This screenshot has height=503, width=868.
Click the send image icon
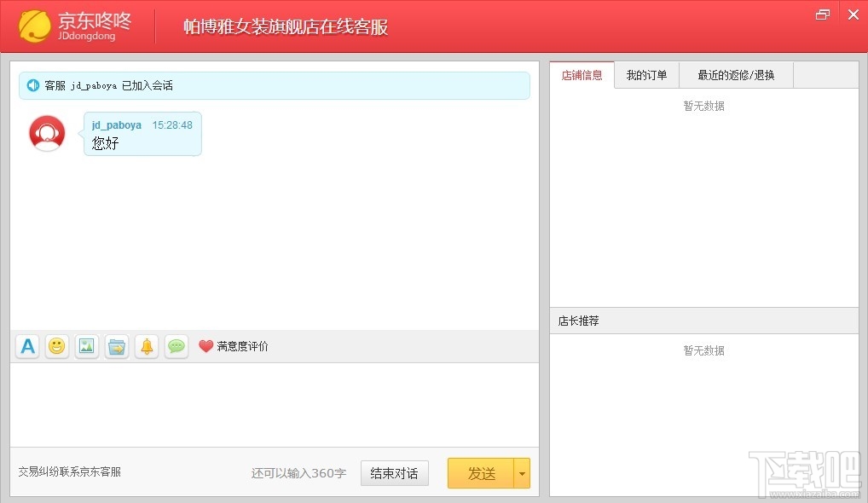pyautogui.click(x=87, y=346)
